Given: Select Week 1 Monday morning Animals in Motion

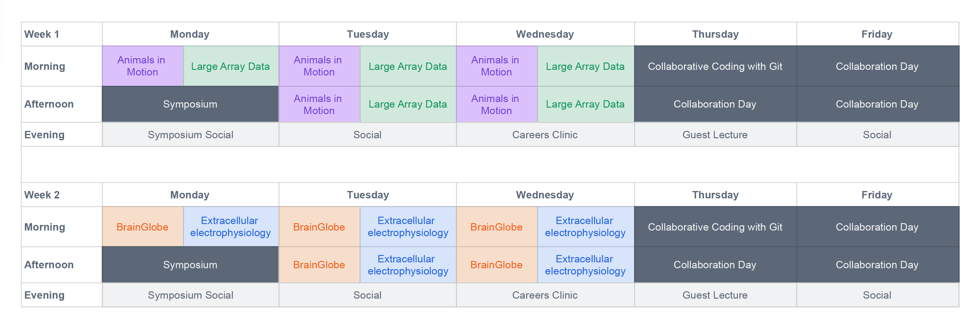Looking at the screenshot, I should (142, 66).
